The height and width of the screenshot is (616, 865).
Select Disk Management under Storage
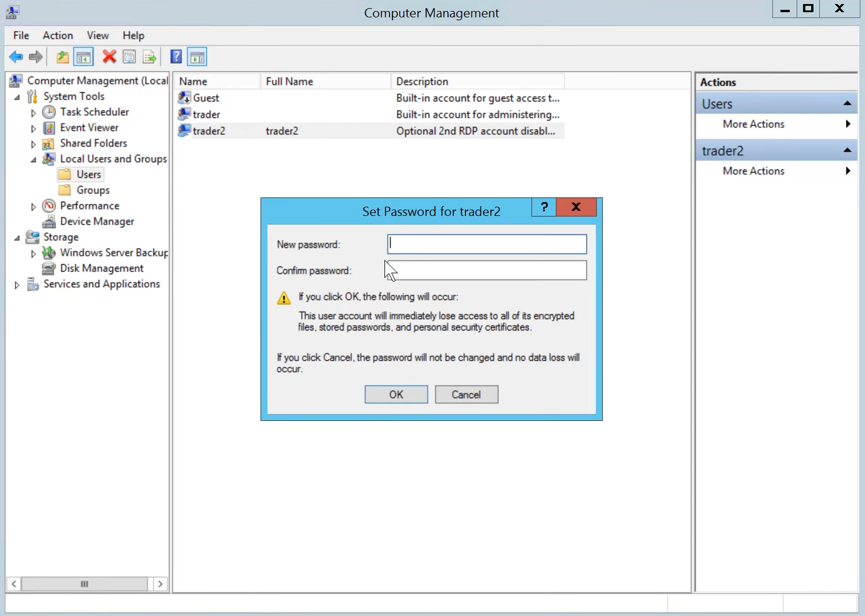point(101,269)
